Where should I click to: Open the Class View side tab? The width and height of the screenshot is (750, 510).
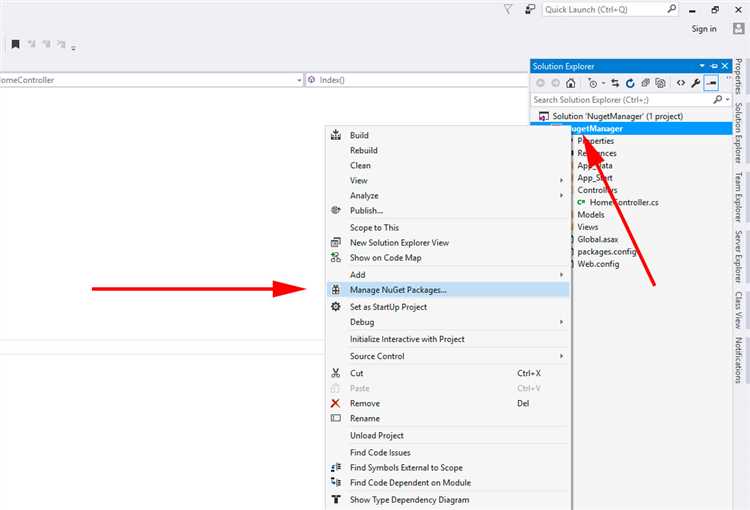[x=739, y=310]
